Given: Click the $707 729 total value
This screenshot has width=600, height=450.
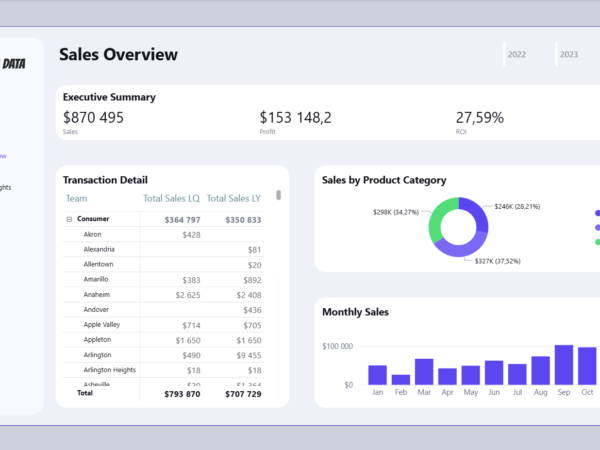Looking at the screenshot, I should 243,394.
